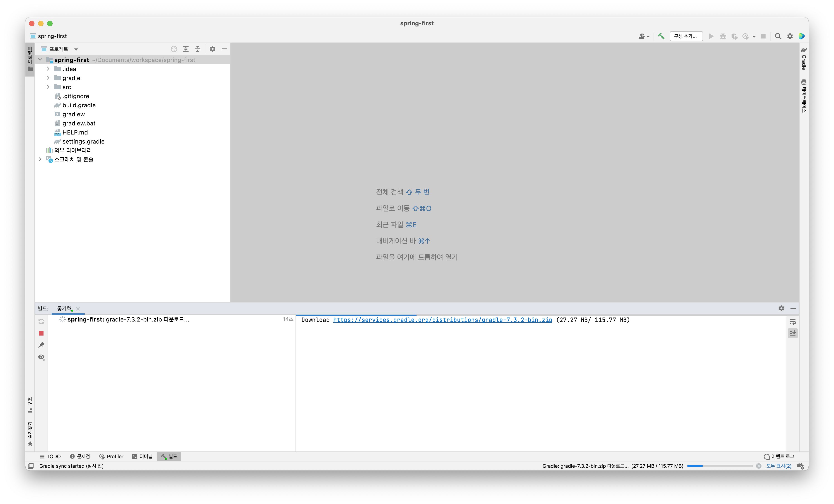Click the Add Configuration button

(686, 36)
